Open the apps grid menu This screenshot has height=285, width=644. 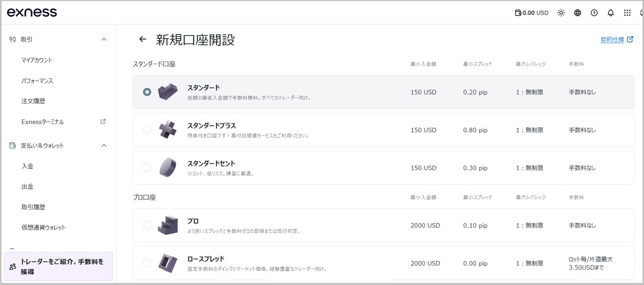627,13
